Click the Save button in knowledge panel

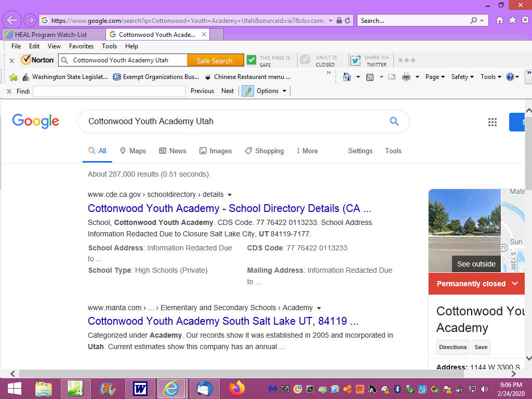pyautogui.click(x=481, y=347)
